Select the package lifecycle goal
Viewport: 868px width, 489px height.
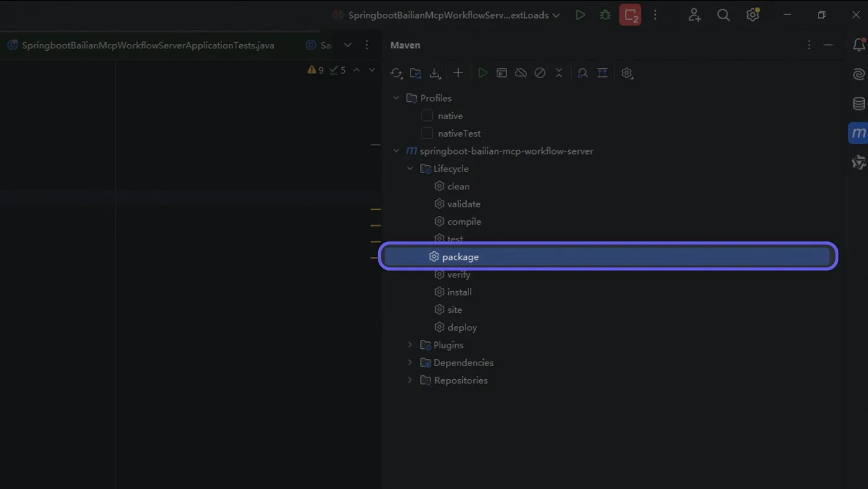(x=608, y=256)
